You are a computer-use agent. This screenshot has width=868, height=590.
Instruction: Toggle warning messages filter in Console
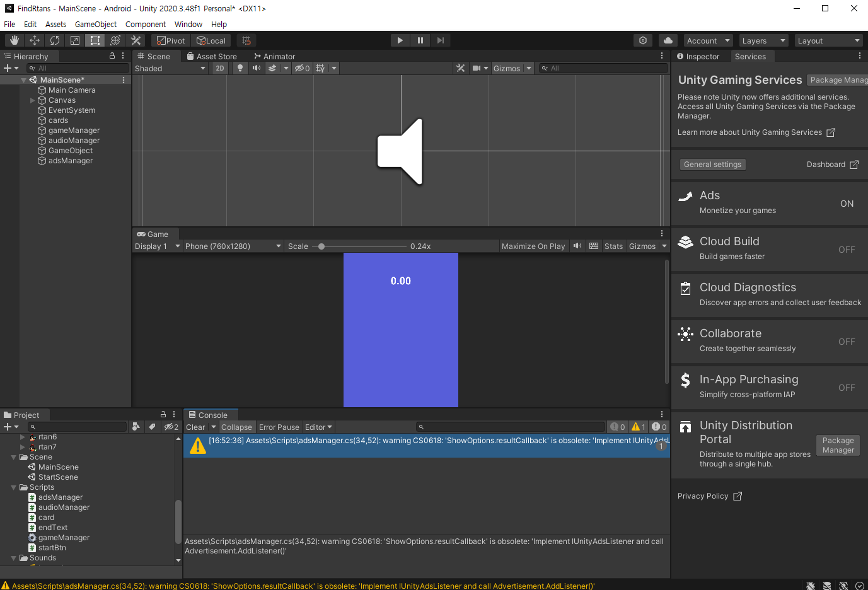[x=639, y=427]
